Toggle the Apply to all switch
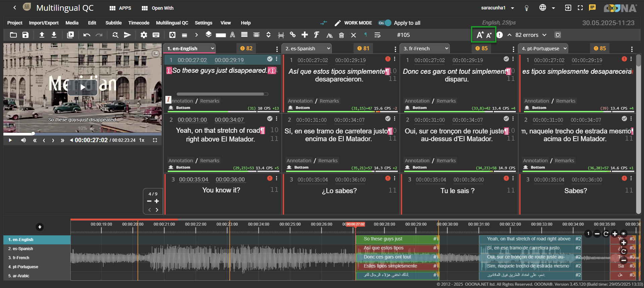 pyautogui.click(x=385, y=23)
